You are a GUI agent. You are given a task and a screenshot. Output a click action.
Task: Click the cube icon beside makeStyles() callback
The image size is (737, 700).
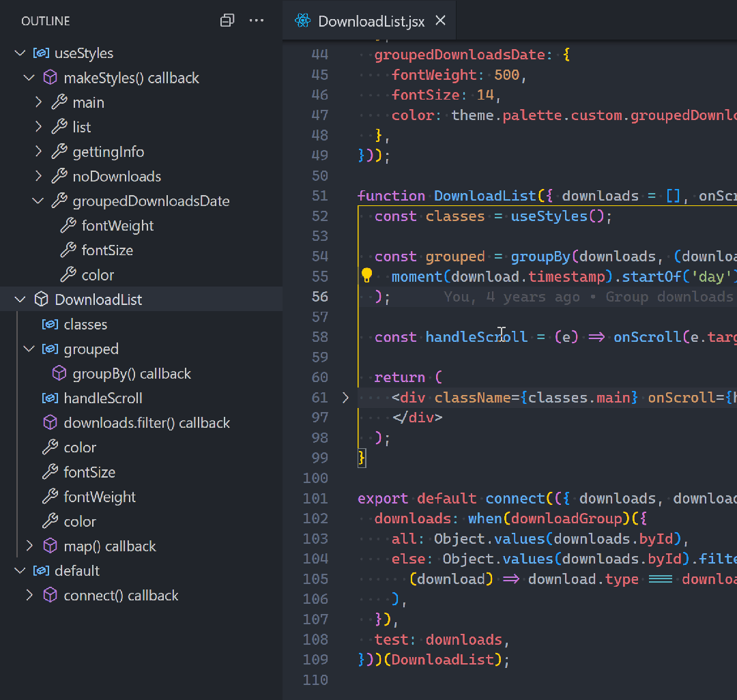pyautogui.click(x=50, y=78)
